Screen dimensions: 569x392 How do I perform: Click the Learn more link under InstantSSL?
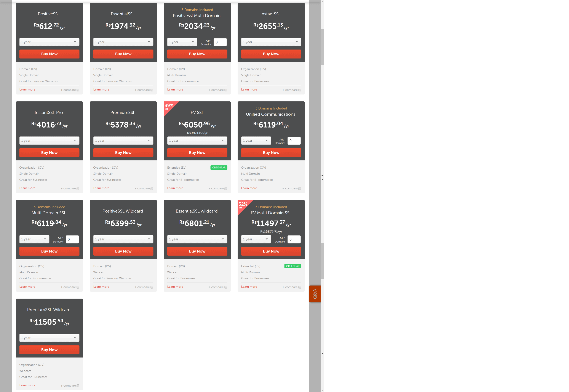coord(249,90)
